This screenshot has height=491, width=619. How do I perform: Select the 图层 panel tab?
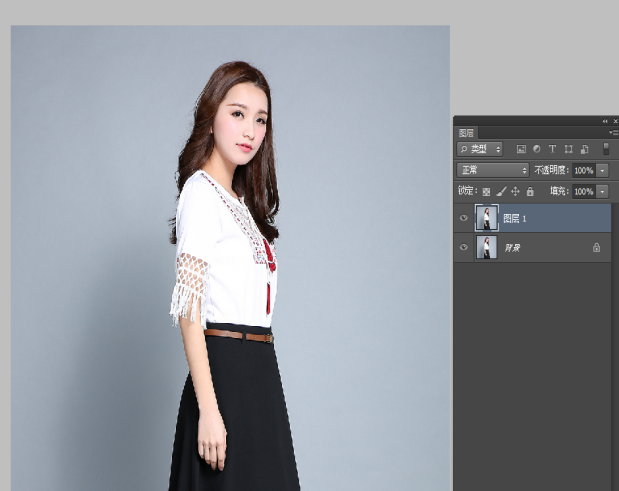[x=466, y=133]
